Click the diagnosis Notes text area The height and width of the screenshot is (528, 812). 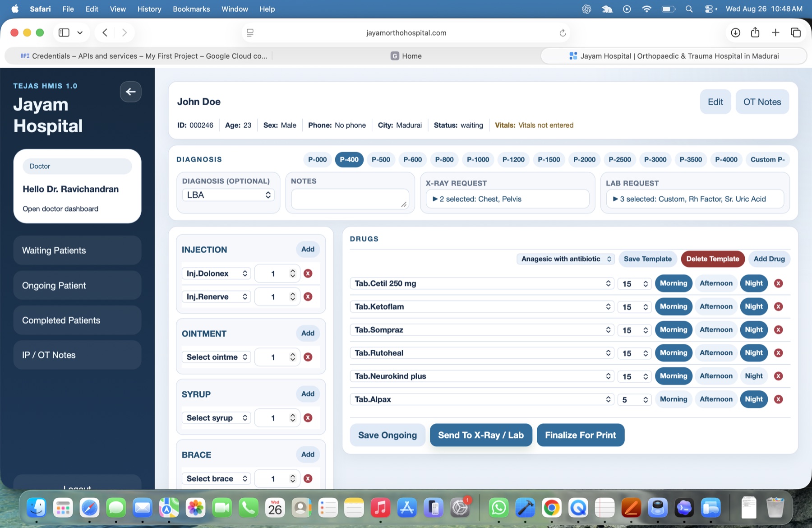(350, 199)
